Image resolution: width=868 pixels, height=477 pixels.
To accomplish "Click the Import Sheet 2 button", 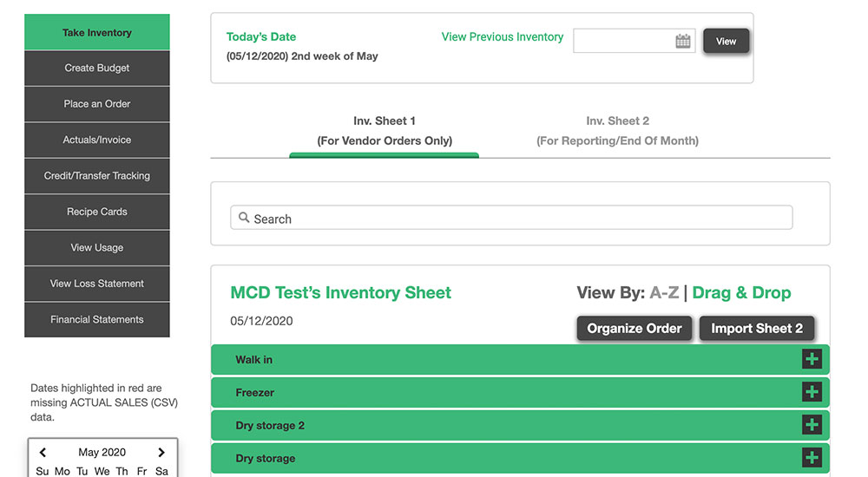I will tap(757, 328).
